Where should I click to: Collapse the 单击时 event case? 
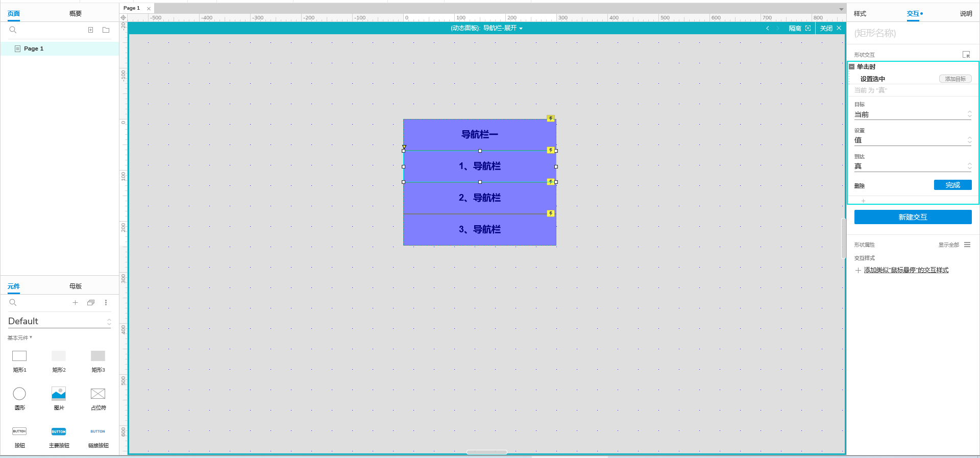pyautogui.click(x=851, y=67)
